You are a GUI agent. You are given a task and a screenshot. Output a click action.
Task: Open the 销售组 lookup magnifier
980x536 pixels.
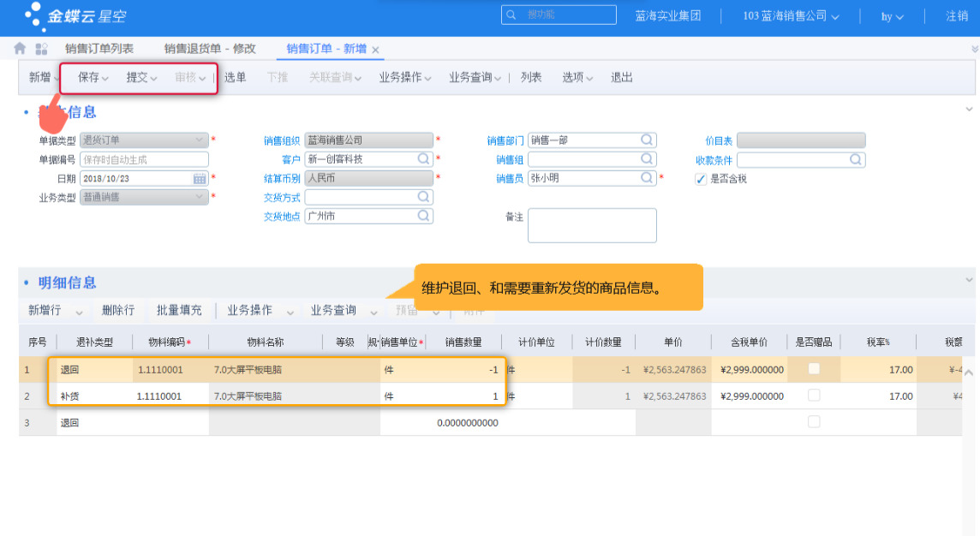point(647,158)
